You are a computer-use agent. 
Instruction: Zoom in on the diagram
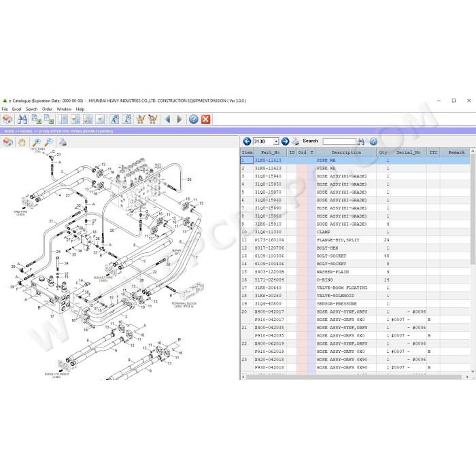(37, 141)
